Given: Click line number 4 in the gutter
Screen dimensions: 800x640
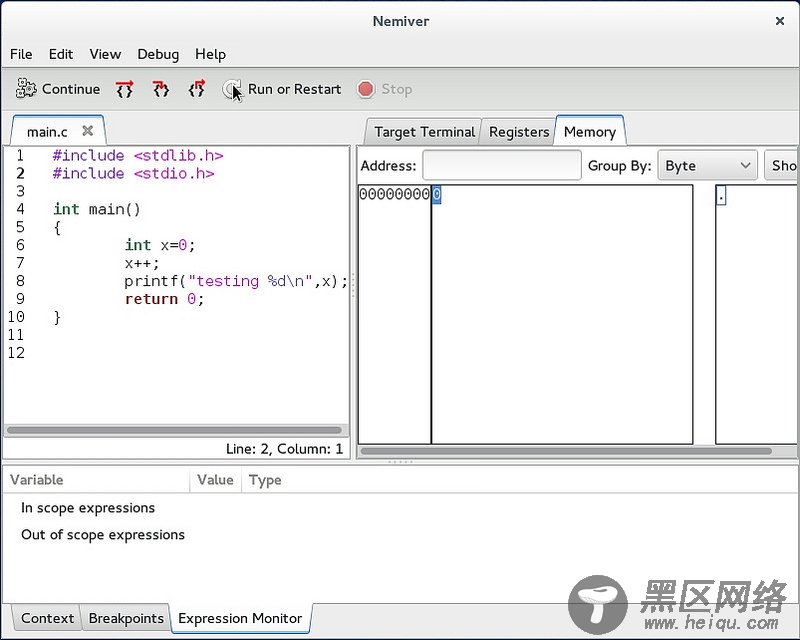Looking at the screenshot, I should tap(20, 209).
